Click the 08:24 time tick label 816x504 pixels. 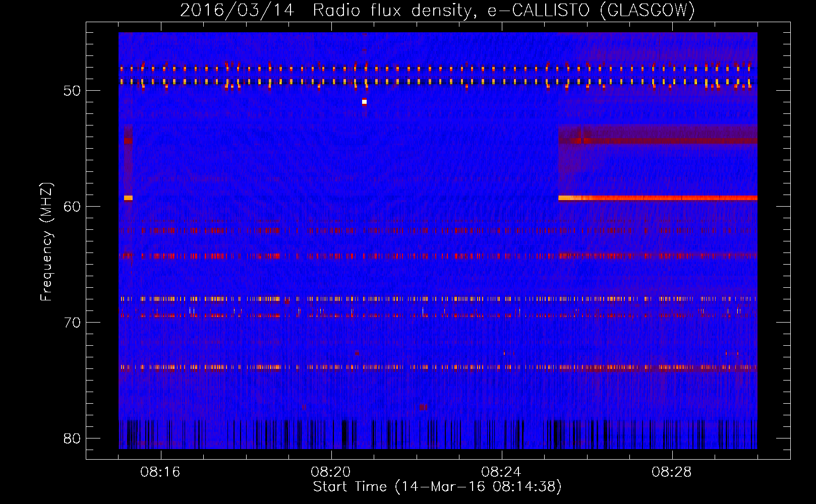(x=501, y=472)
